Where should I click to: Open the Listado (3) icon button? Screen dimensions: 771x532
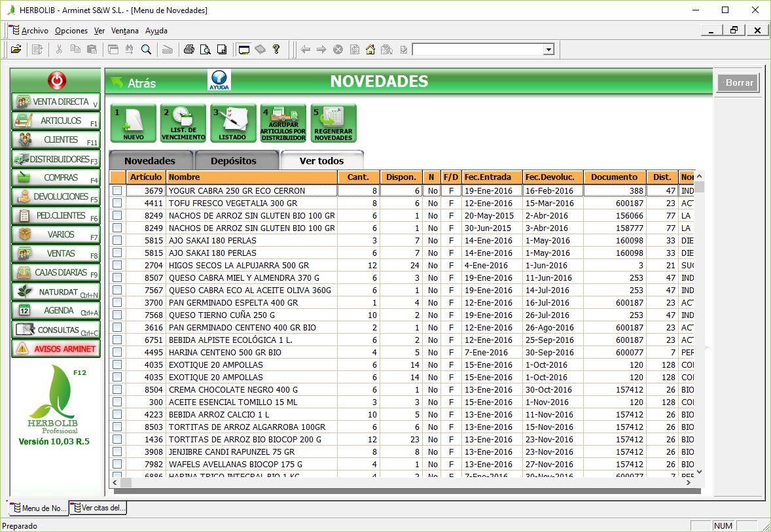click(x=233, y=123)
